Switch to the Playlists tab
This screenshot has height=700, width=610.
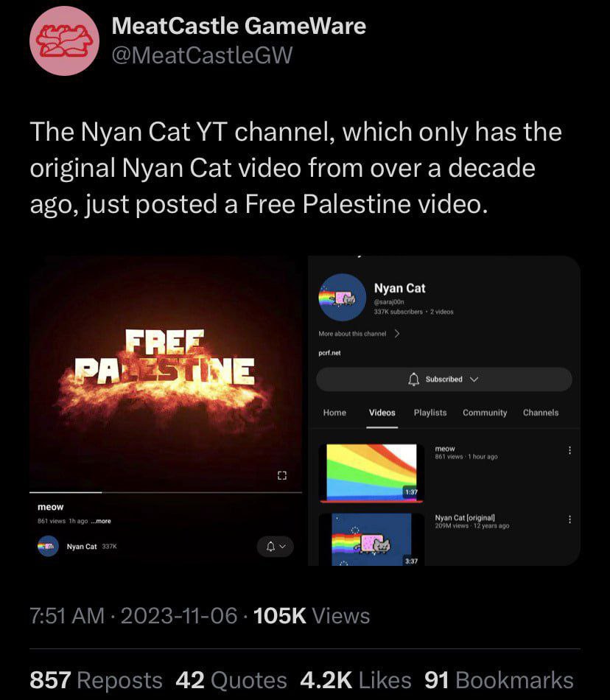click(x=430, y=413)
